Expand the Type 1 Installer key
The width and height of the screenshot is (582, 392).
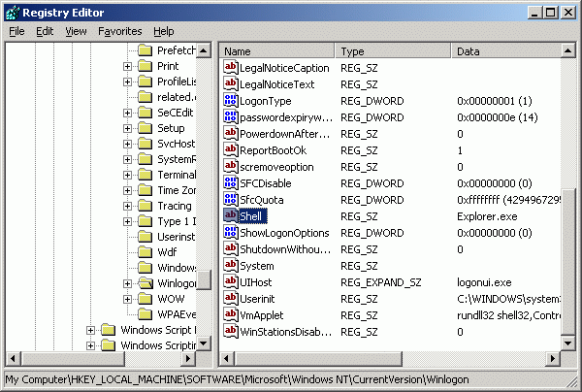127,221
